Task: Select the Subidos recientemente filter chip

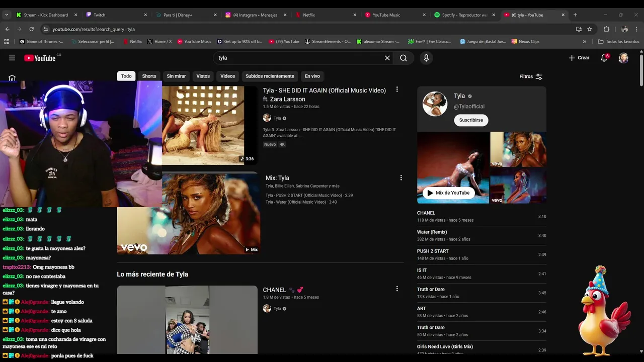Action: coord(270,76)
